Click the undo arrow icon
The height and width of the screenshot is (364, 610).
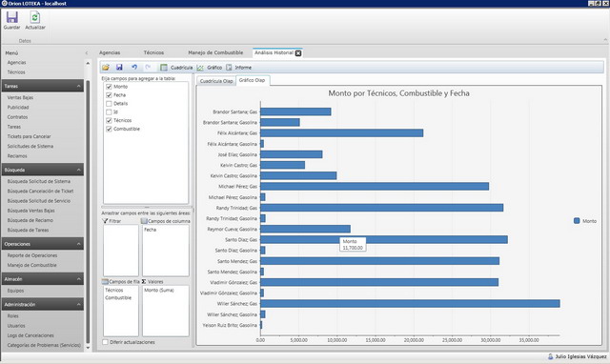coord(134,68)
